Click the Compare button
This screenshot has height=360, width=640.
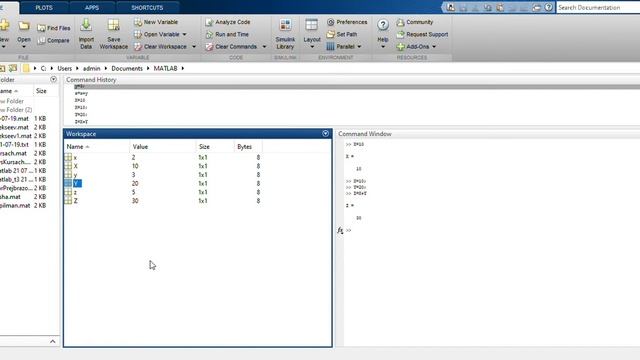click(x=53, y=40)
